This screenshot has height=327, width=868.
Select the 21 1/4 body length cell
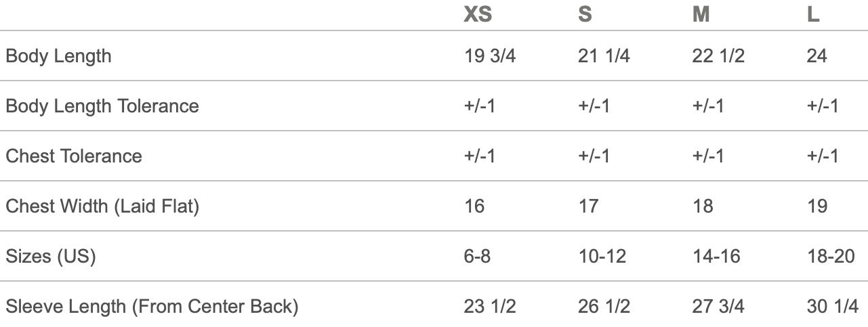pos(604,56)
